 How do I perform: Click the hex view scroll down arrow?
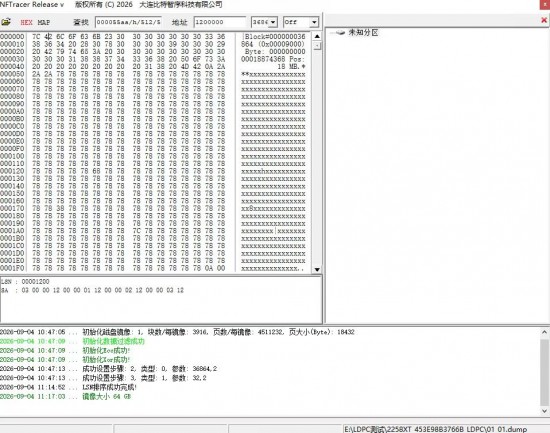click(x=317, y=269)
